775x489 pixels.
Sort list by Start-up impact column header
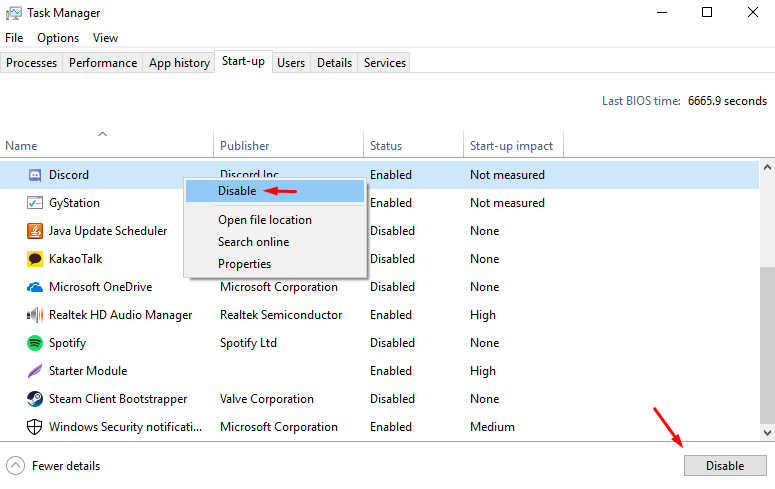pyautogui.click(x=514, y=144)
